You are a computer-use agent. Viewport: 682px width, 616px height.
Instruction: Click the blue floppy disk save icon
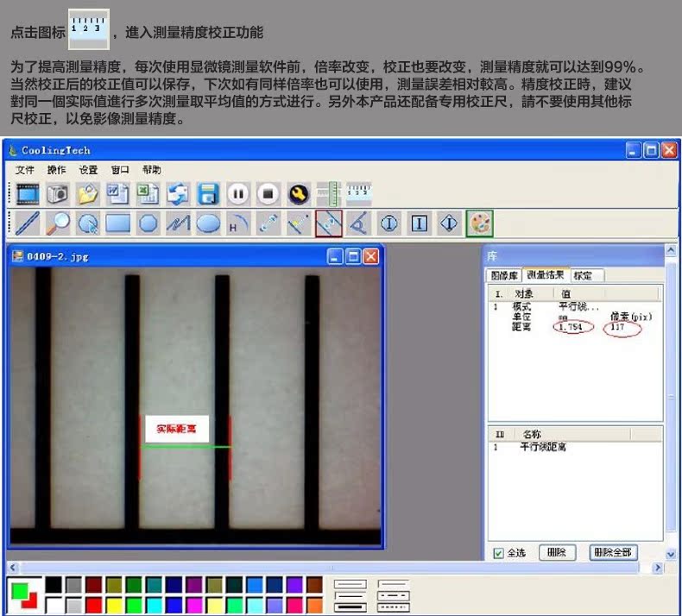(x=208, y=193)
